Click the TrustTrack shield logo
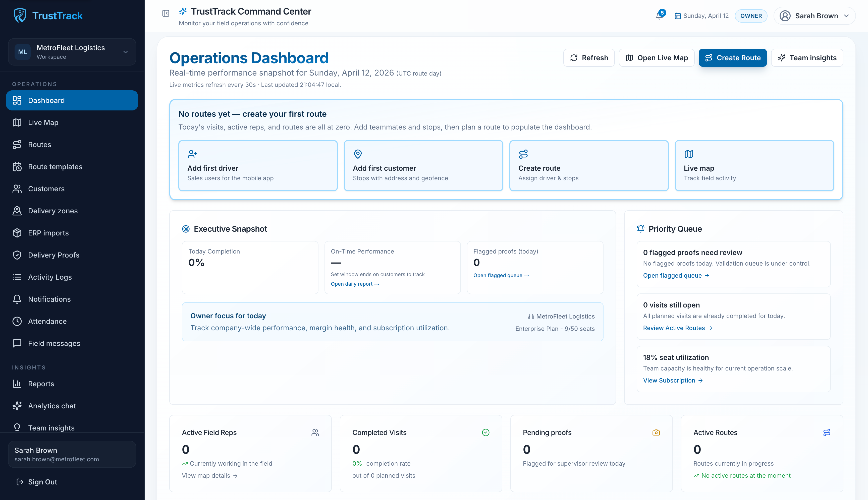Viewport: 868px width, 500px height. pyautogui.click(x=20, y=16)
